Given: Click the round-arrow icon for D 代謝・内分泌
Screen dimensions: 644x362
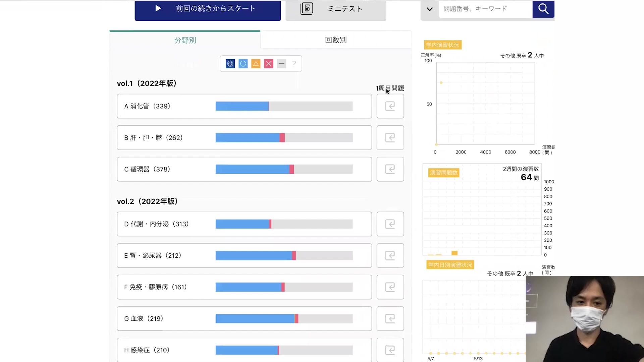Looking at the screenshot, I should pyautogui.click(x=390, y=224).
